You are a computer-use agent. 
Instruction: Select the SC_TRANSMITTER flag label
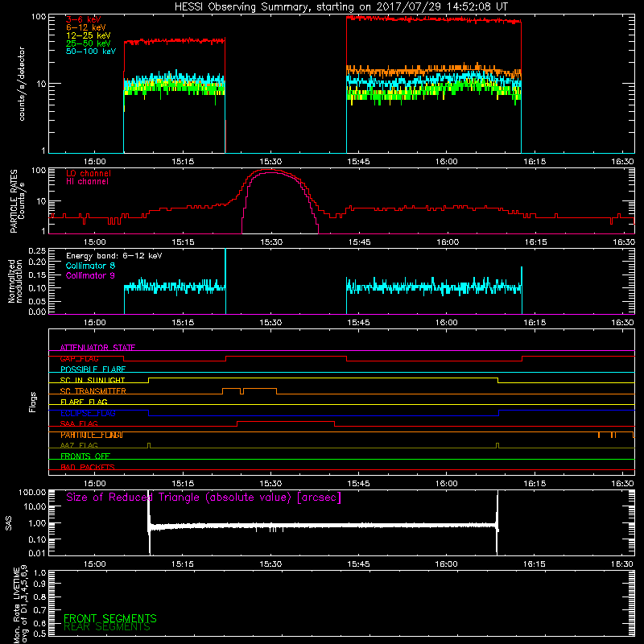click(x=93, y=391)
